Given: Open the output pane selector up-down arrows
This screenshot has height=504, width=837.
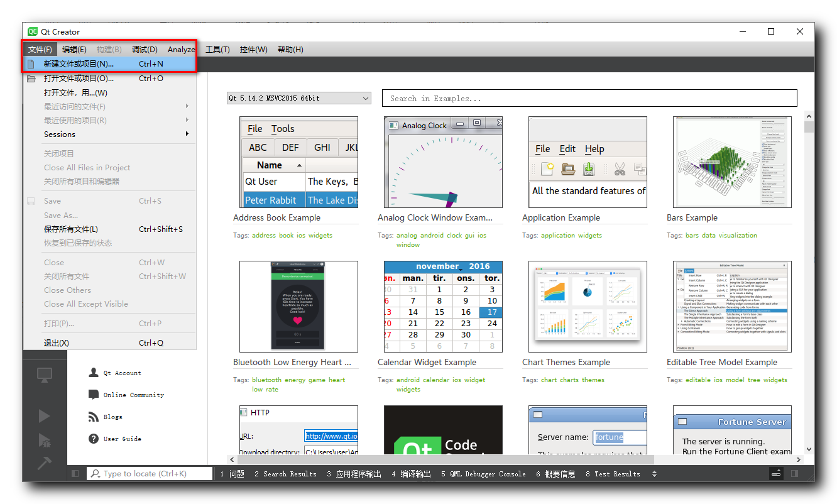Looking at the screenshot, I should (654, 474).
